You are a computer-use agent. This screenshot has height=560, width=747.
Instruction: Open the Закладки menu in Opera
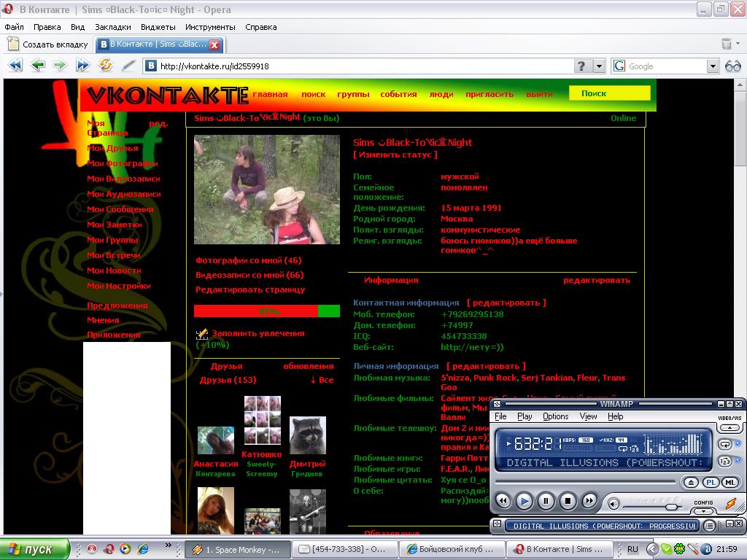pyautogui.click(x=113, y=27)
